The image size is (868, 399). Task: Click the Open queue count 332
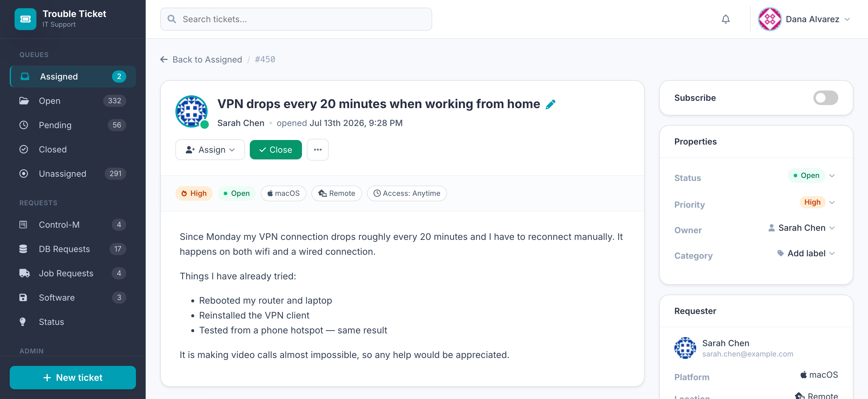pyautogui.click(x=114, y=101)
